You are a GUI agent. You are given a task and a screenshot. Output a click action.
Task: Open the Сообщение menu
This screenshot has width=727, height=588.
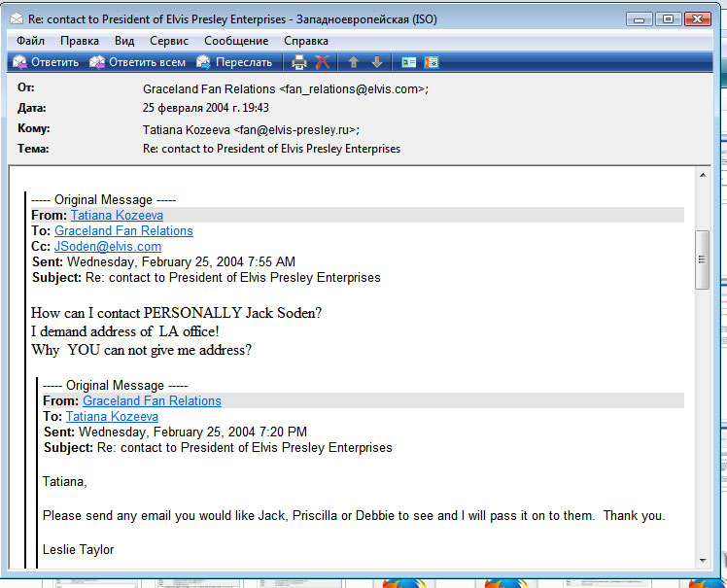pos(236,41)
